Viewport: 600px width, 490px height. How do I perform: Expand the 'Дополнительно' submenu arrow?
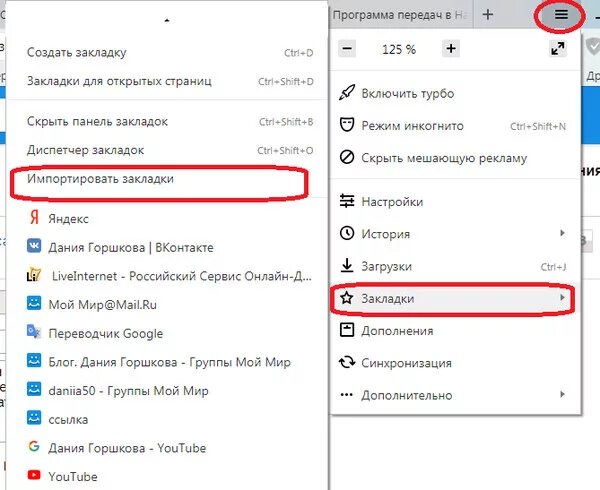562,394
